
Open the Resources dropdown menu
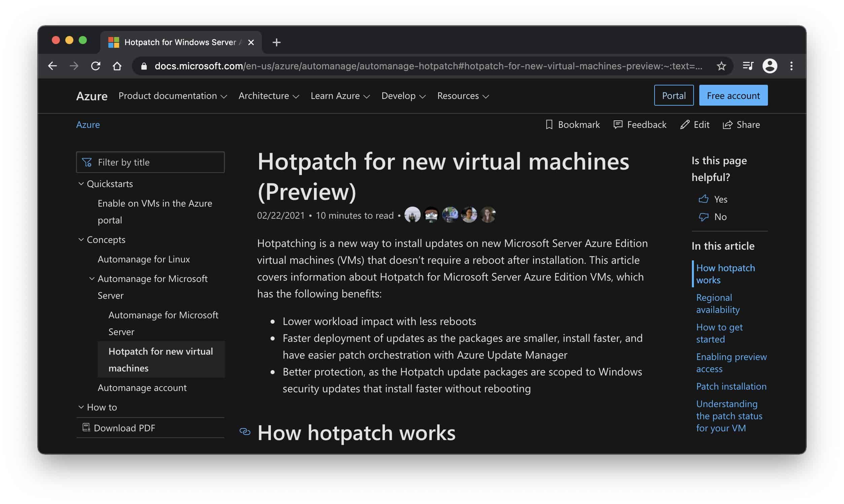click(x=463, y=96)
